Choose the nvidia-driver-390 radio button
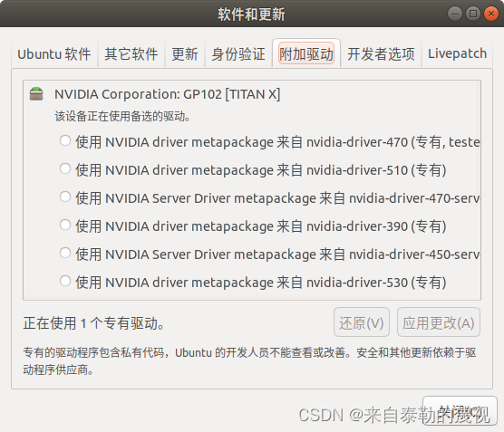The width and height of the screenshot is (504, 432). point(65,225)
